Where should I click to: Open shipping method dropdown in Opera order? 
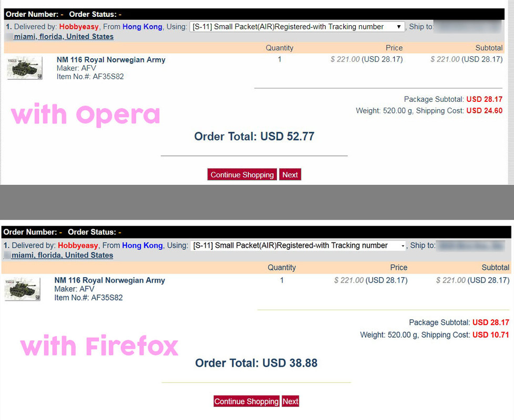[x=297, y=27]
